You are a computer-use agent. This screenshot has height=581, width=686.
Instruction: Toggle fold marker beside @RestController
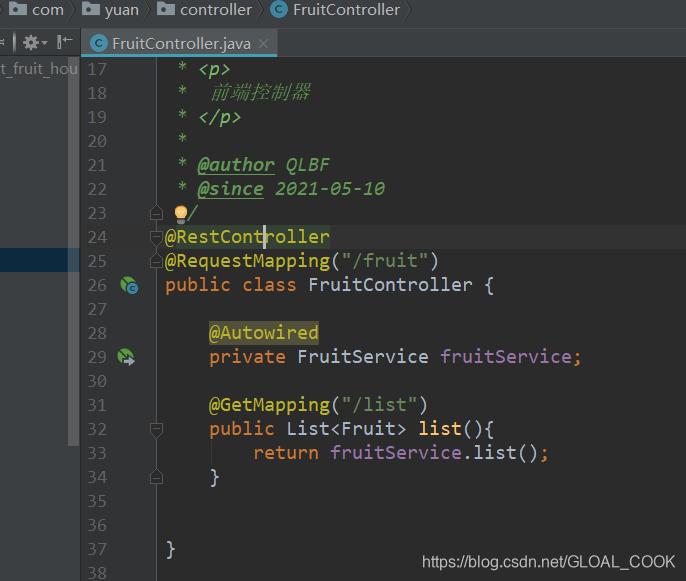(x=156, y=237)
